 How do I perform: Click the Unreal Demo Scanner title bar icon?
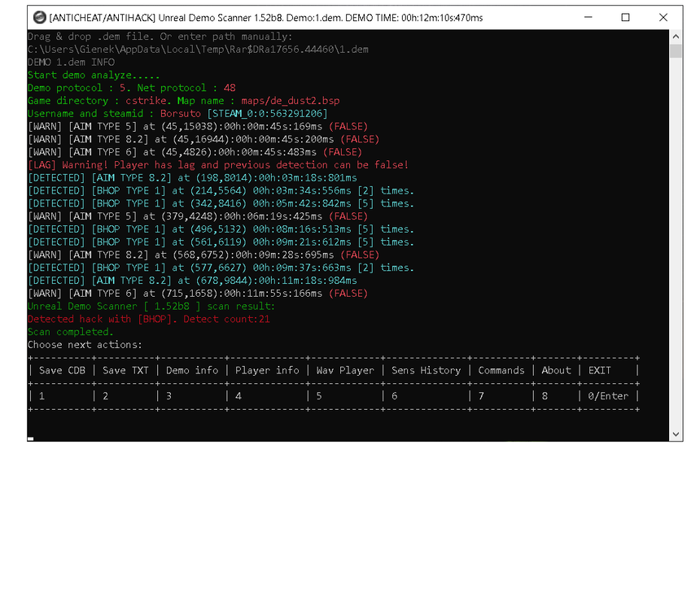coord(40,17)
